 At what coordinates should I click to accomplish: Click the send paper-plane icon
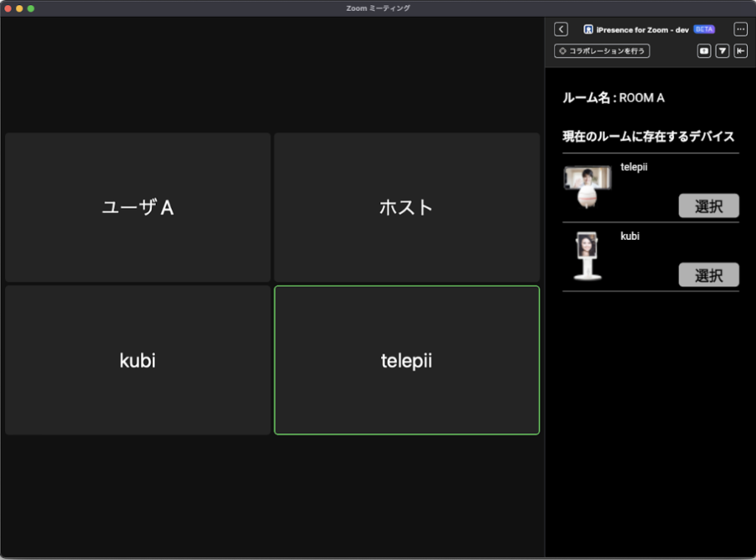722,51
